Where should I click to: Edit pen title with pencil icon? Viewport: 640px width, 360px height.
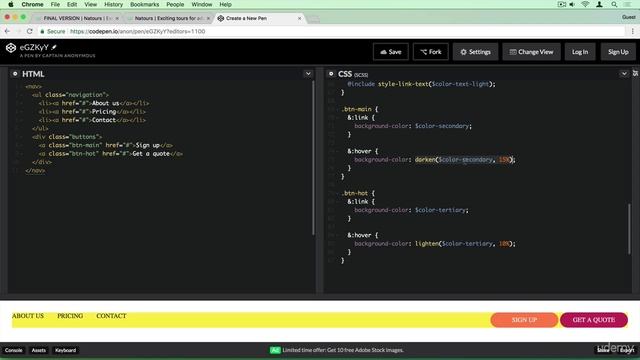coord(54,47)
